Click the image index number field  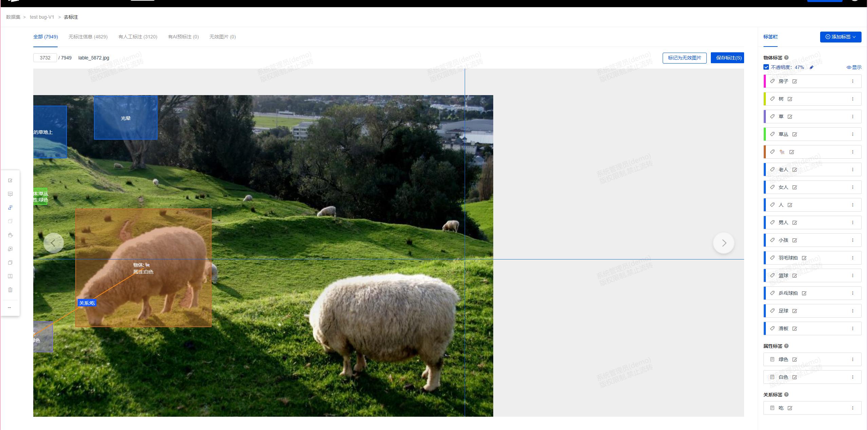[x=45, y=58]
